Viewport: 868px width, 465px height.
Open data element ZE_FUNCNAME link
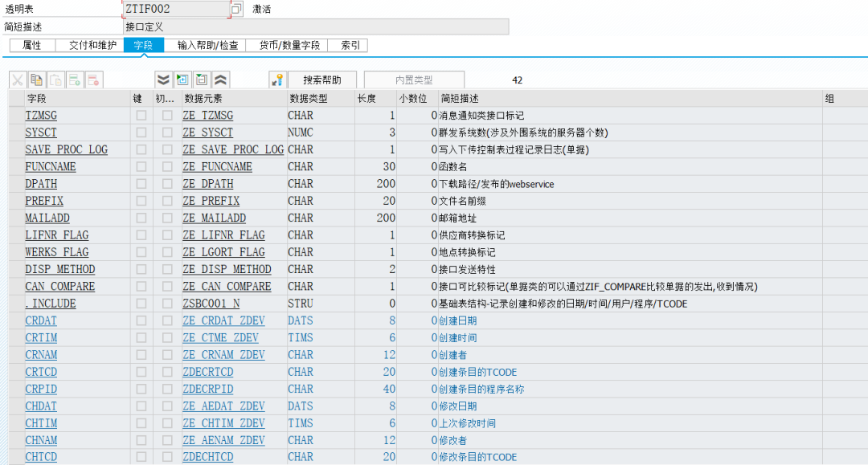click(x=218, y=167)
